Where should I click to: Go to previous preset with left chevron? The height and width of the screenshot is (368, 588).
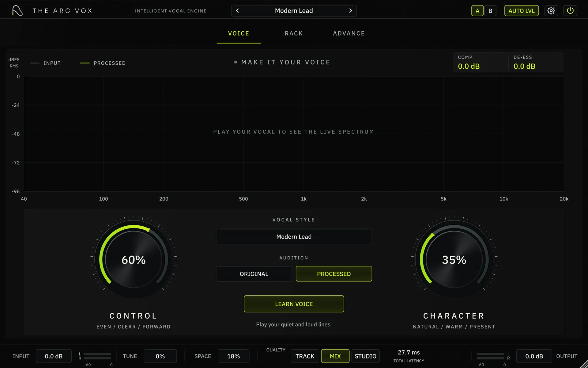pos(237,11)
